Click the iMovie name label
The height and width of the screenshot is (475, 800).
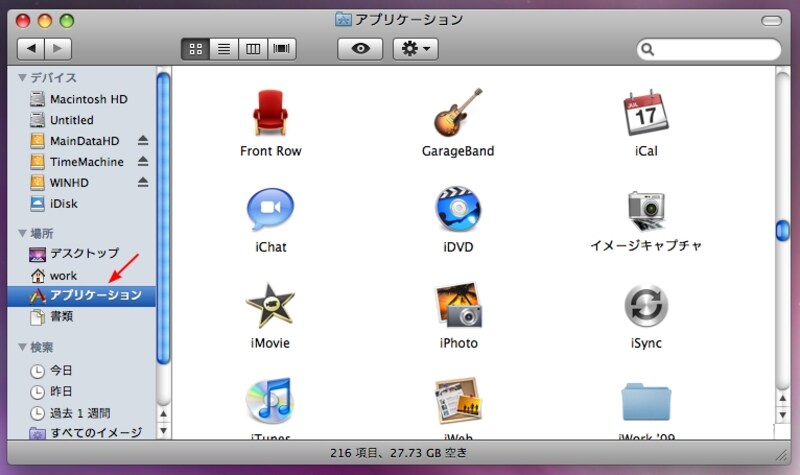coord(270,343)
